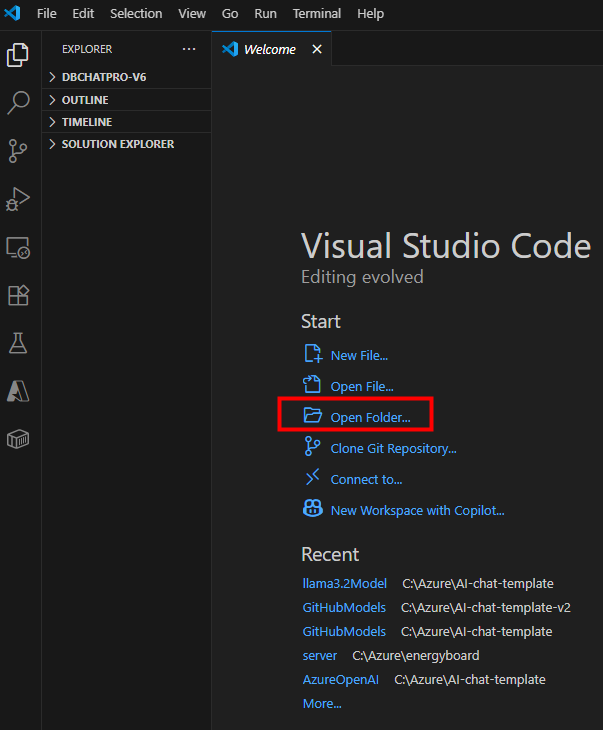The width and height of the screenshot is (603, 730).
Task: Open Explorer views and more actions ellipsis
Action: pyautogui.click(x=189, y=49)
